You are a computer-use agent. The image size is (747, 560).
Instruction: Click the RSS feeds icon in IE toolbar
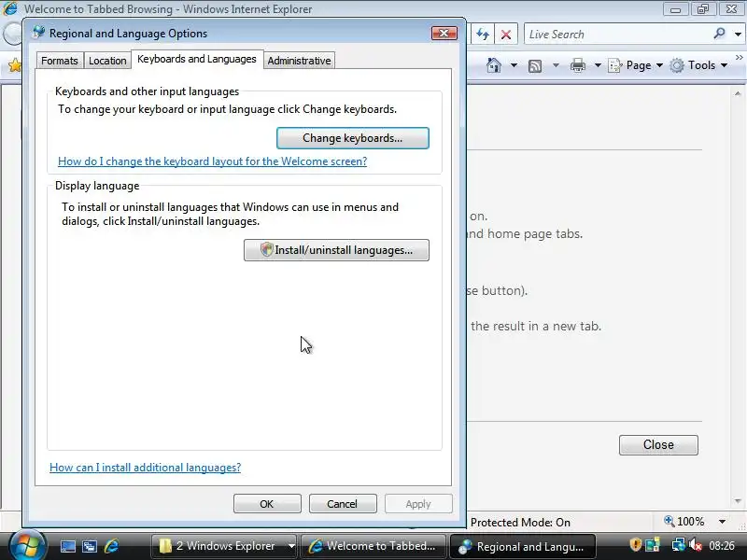pos(535,65)
